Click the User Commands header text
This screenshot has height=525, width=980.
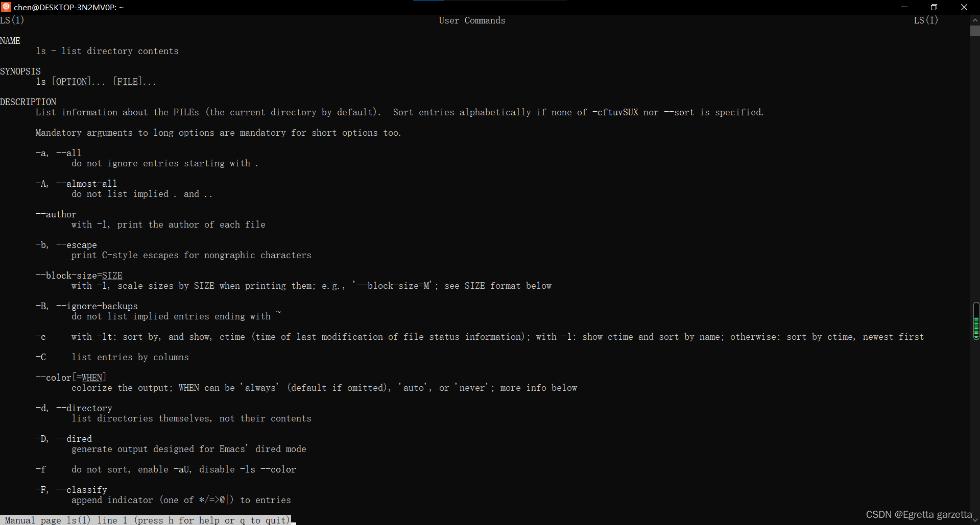pos(472,20)
